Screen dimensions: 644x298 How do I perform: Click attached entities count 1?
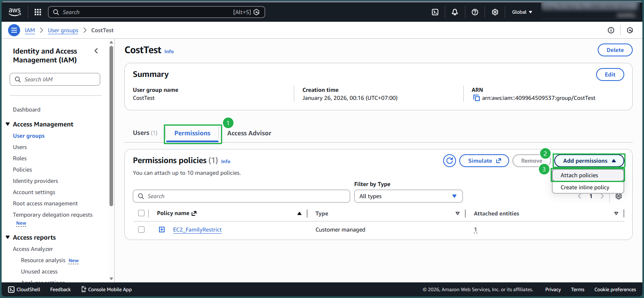(x=475, y=230)
